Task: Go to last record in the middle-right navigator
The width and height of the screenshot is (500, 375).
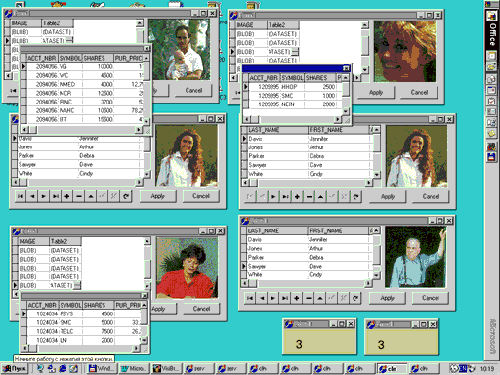Action: (x=285, y=197)
